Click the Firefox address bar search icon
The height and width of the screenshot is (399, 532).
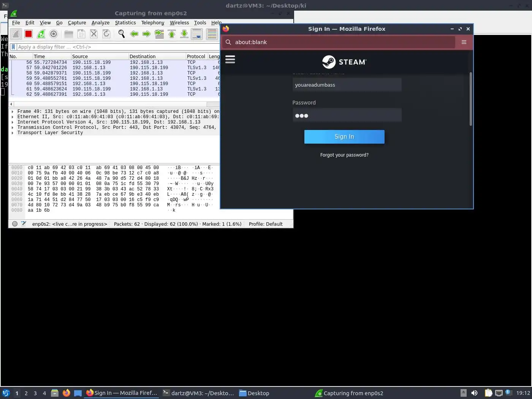228,42
